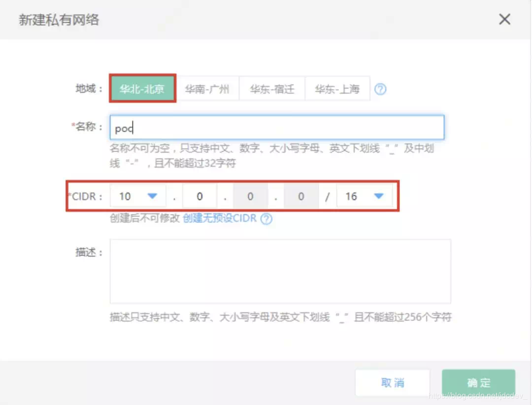Viewport: 532px width, 405px height.
Task: Close the 新建私有网络 dialog
Action: coord(504,19)
